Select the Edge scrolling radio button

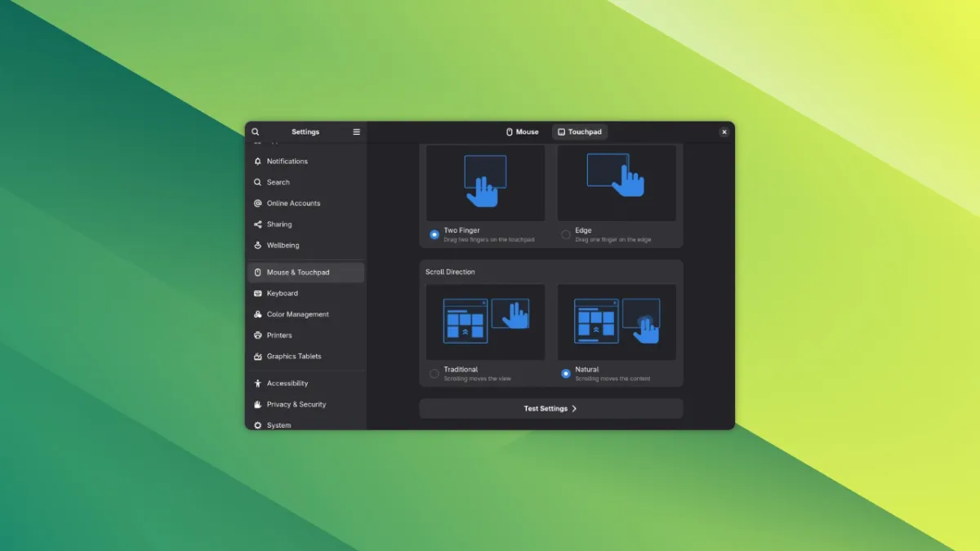click(x=566, y=234)
